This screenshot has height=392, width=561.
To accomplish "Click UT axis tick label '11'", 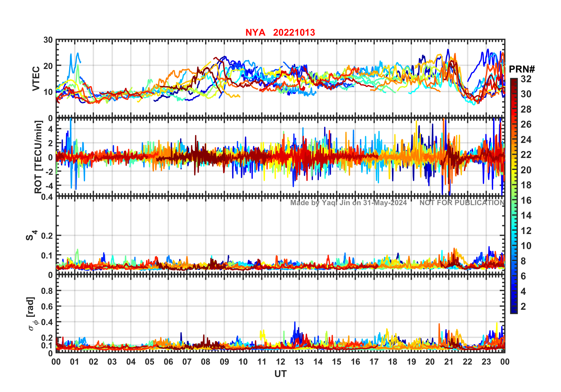I will [x=262, y=362].
